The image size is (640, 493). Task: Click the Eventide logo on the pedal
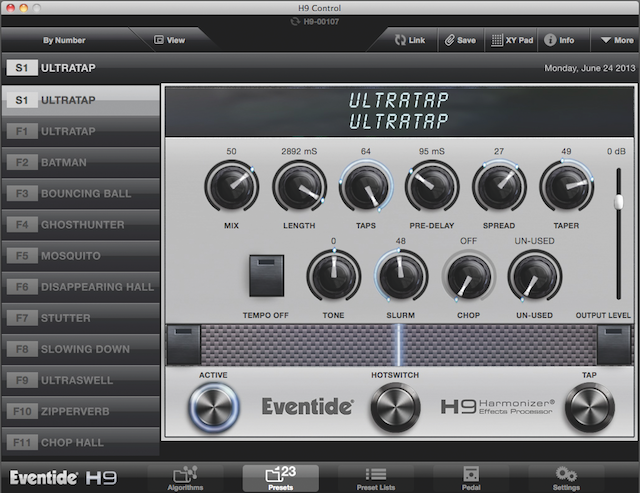click(307, 406)
